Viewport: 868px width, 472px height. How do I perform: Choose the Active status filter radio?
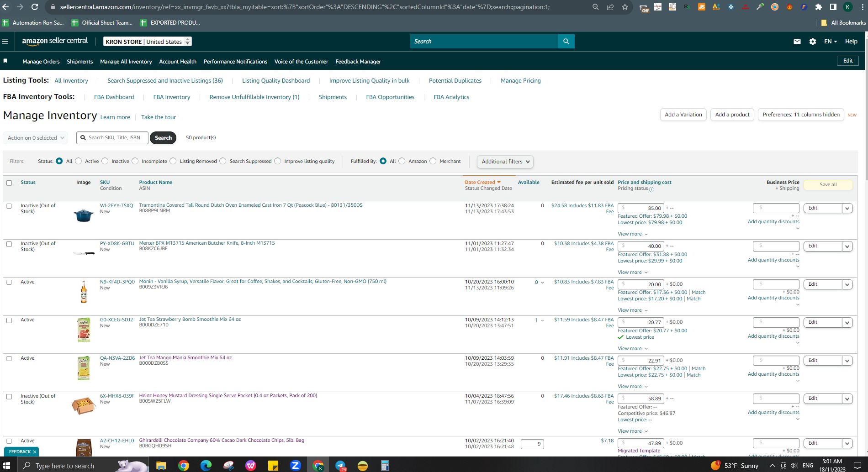coord(79,161)
